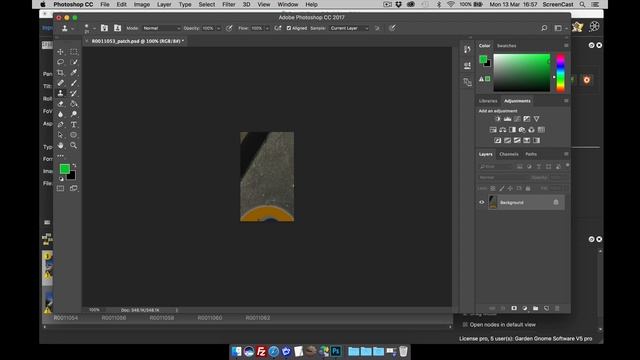Viewport: 640px width, 360px height.
Task: Swap foreground and background colors
Action: click(x=74, y=166)
